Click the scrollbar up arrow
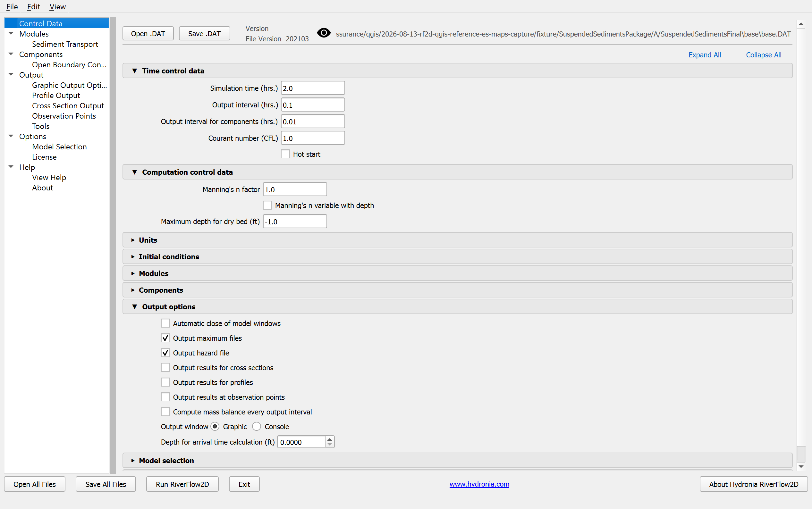This screenshot has width=812, height=509. tap(801, 24)
